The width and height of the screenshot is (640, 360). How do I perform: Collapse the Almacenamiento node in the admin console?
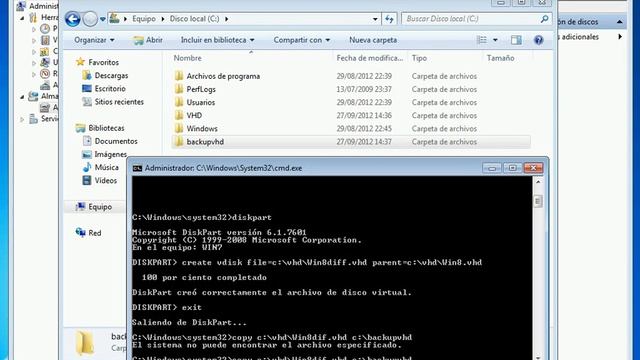22,96
